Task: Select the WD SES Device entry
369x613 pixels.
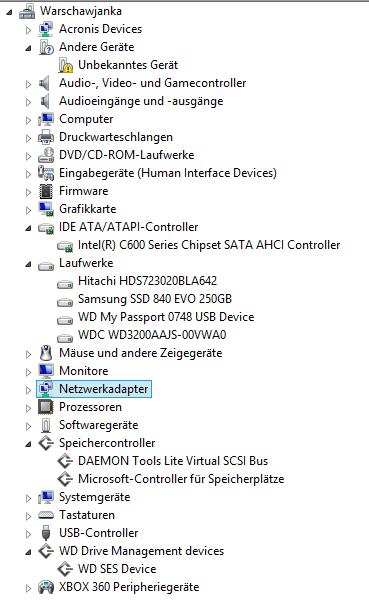Action: (117, 569)
